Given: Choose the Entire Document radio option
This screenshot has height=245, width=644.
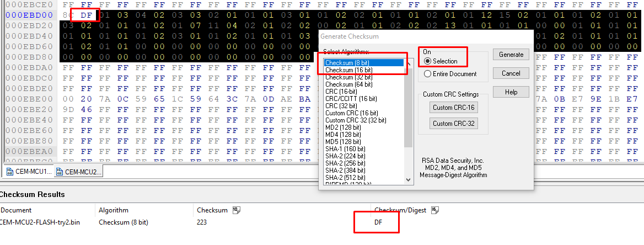Looking at the screenshot, I should (x=427, y=74).
